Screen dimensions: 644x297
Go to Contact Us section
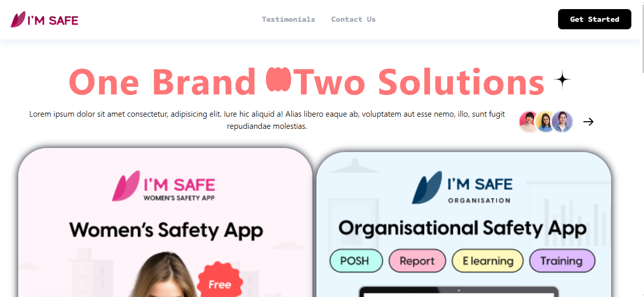353,19
